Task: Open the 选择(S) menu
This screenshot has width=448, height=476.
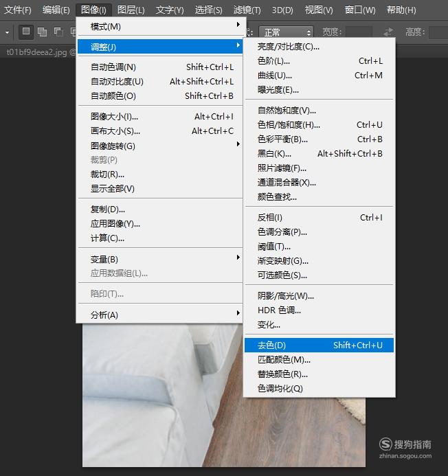Action: (208, 10)
